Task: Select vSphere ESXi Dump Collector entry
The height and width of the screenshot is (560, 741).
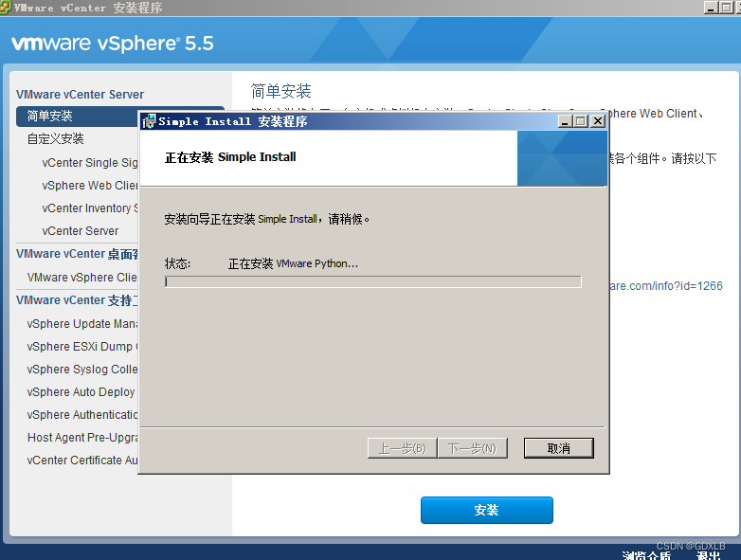Action: click(x=82, y=347)
